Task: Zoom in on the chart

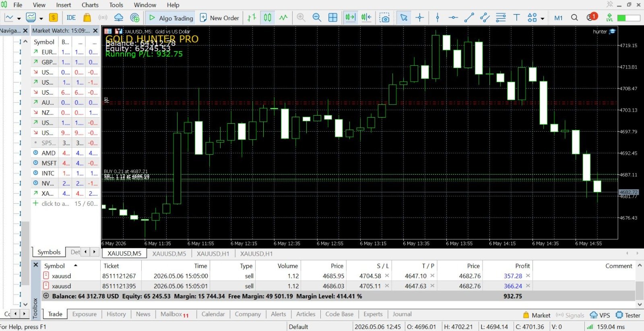Action: click(x=301, y=18)
